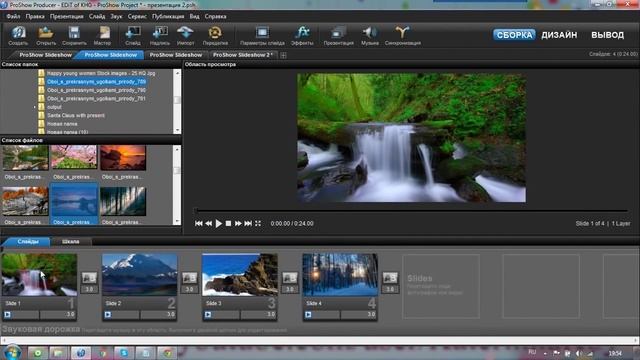Open the Презентация menu

click(67, 17)
